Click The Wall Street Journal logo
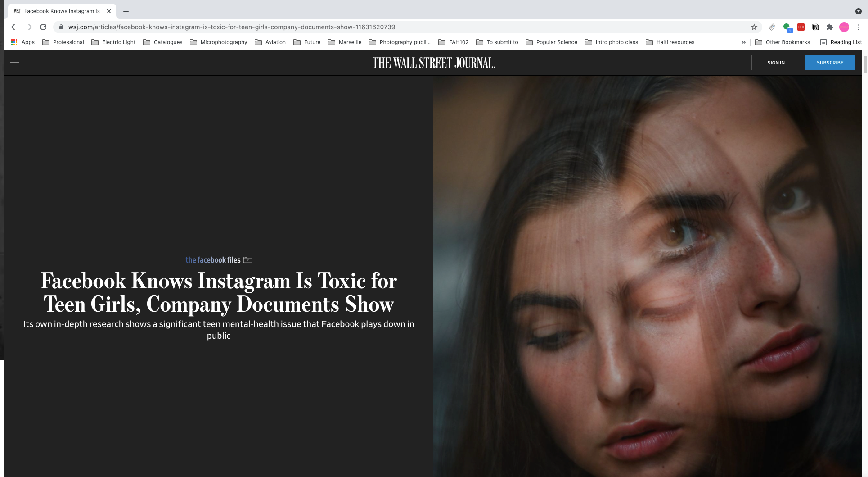 [433, 63]
